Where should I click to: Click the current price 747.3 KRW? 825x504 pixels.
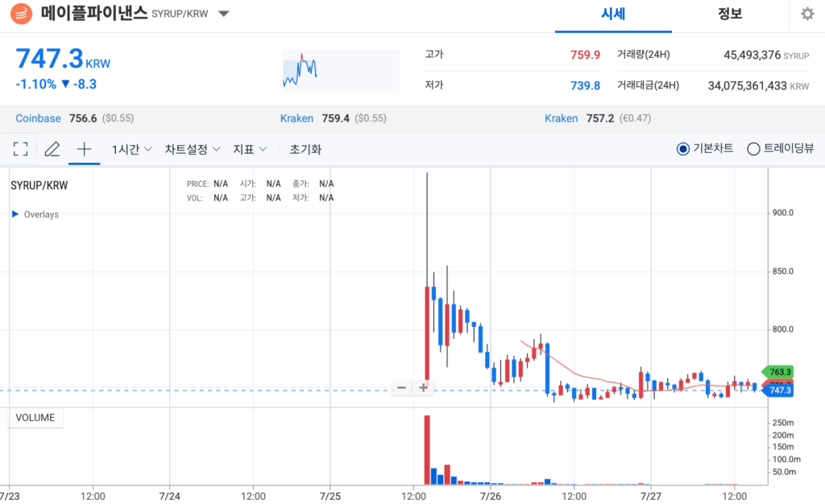click(63, 59)
